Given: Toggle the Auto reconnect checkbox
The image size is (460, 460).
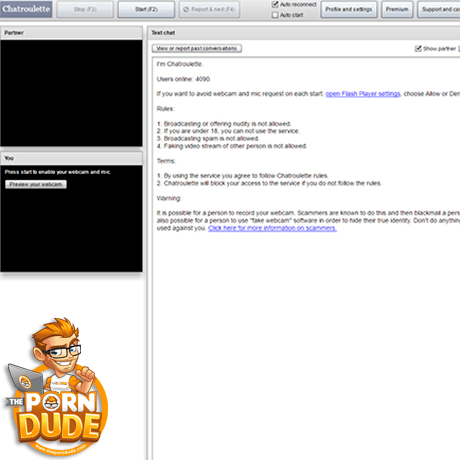Looking at the screenshot, I should click(x=275, y=4).
